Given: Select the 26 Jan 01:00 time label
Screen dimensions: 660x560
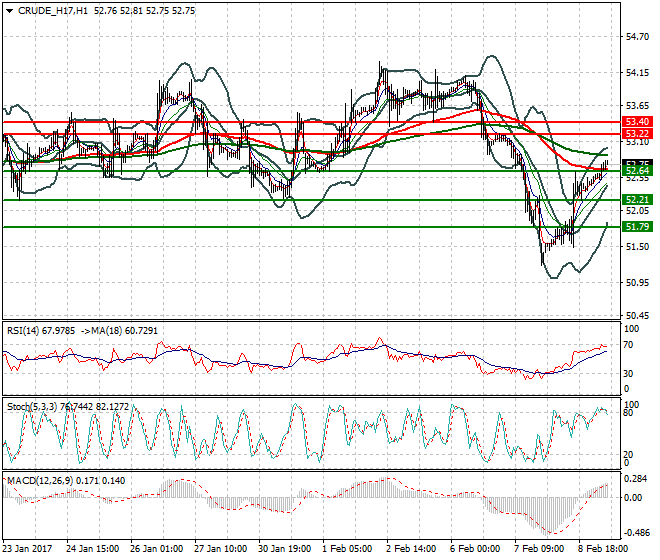Looking at the screenshot, I should click(157, 549).
